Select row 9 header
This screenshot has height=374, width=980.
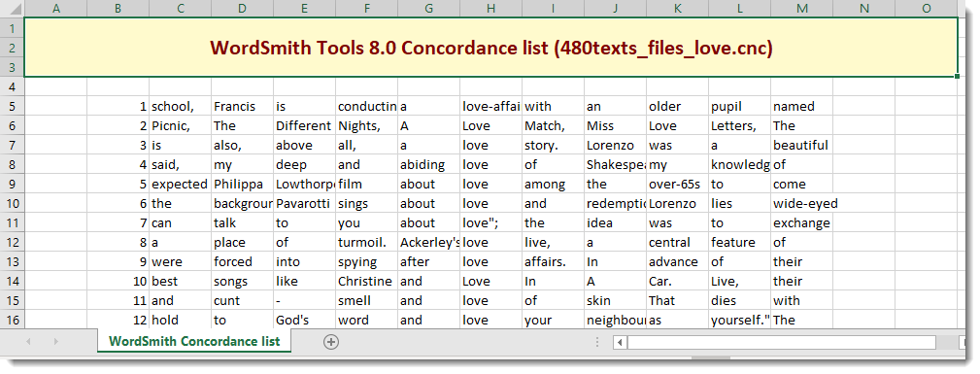point(12,184)
